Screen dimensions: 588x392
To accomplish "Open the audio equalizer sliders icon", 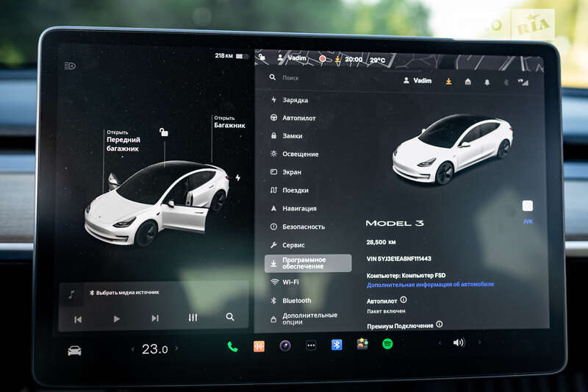I will (193, 318).
